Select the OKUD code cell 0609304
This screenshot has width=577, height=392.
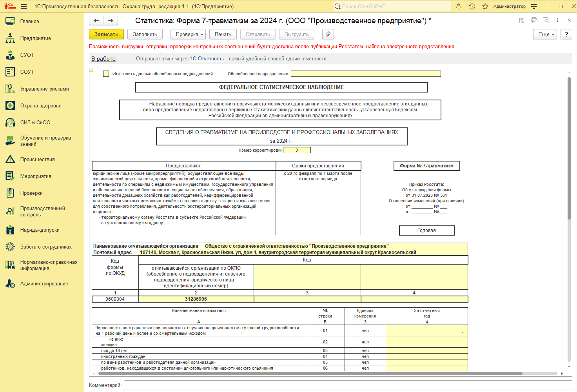click(x=115, y=299)
